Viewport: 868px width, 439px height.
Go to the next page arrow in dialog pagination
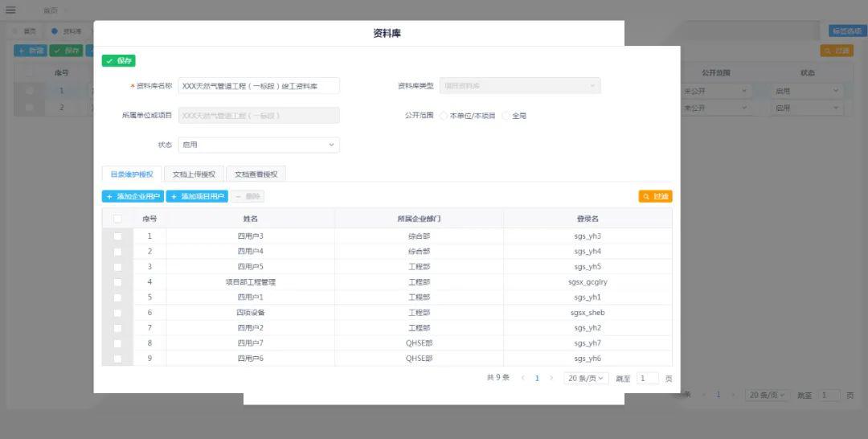(551, 378)
